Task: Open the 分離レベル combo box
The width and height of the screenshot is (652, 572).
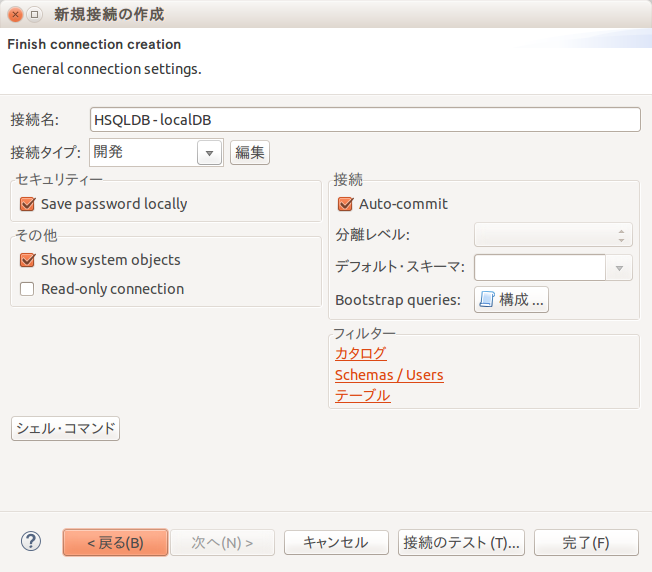Action: [553, 235]
